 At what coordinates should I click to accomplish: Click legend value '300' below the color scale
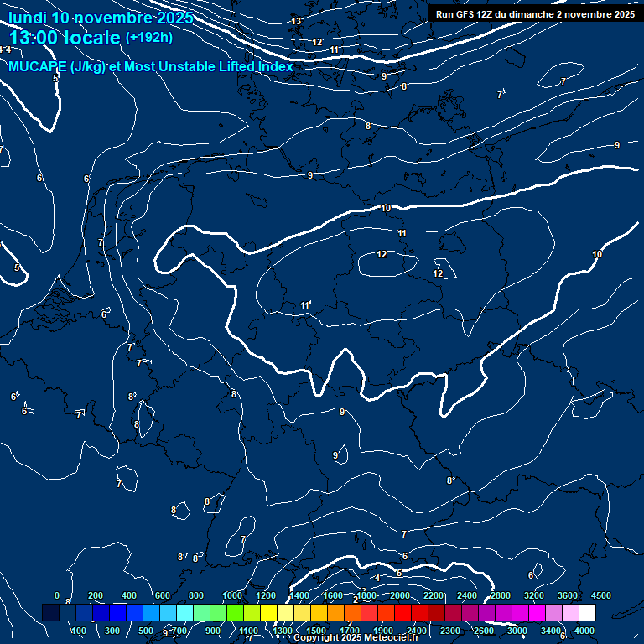point(112,631)
